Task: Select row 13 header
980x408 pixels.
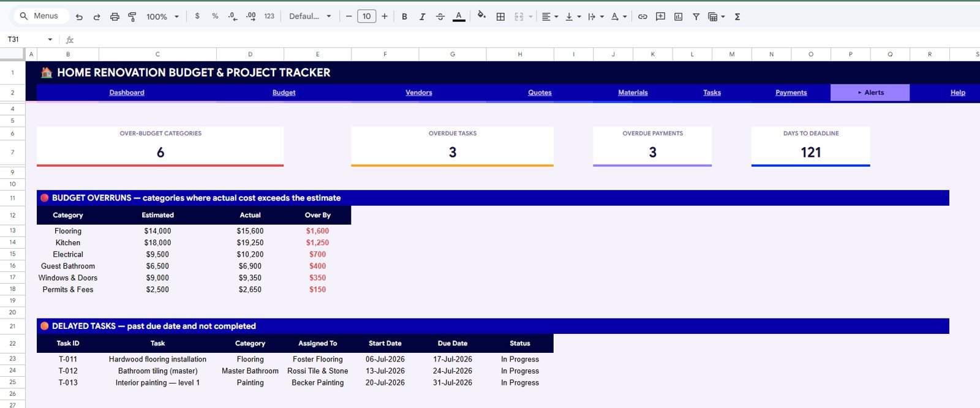Action: (x=12, y=231)
